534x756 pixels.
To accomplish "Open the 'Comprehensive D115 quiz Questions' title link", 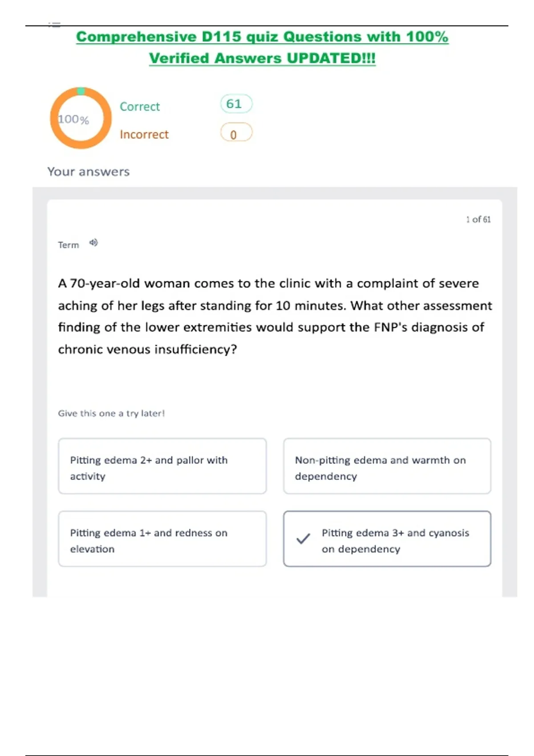I will [x=262, y=37].
